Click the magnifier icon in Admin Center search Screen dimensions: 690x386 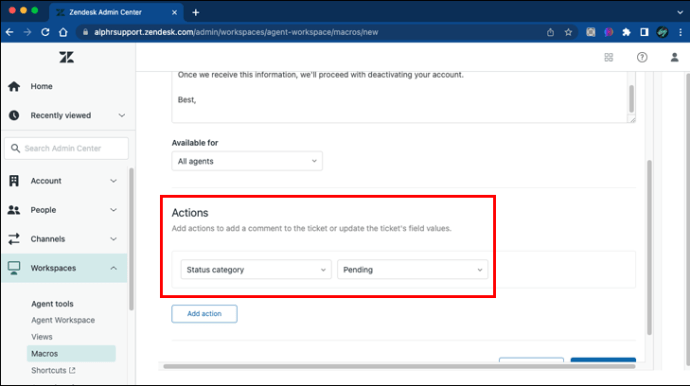pyautogui.click(x=15, y=148)
